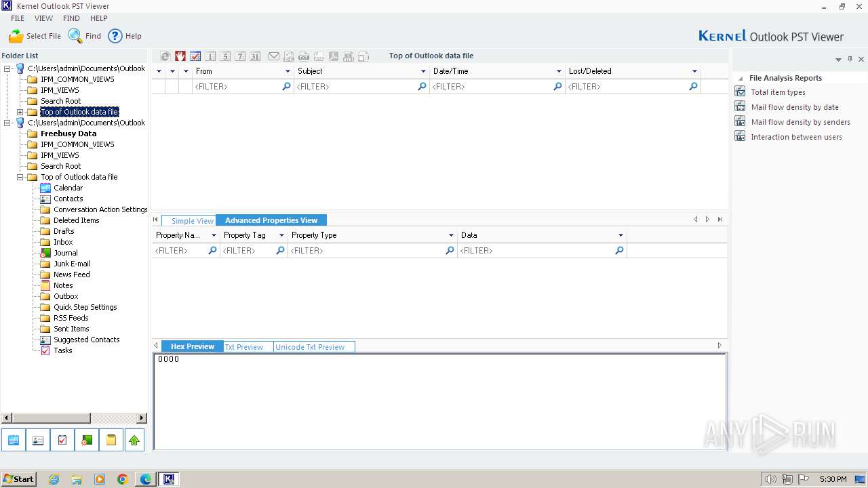Open the HELP menu
This screenshot has width=868, height=488.
[99, 18]
